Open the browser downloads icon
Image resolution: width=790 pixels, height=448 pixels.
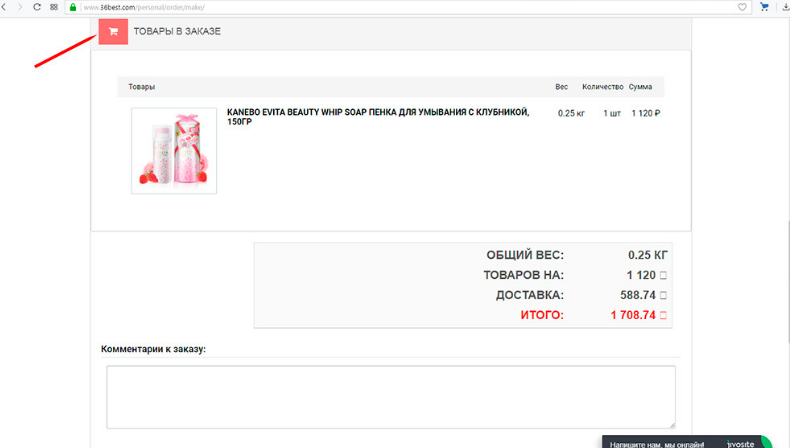point(785,7)
